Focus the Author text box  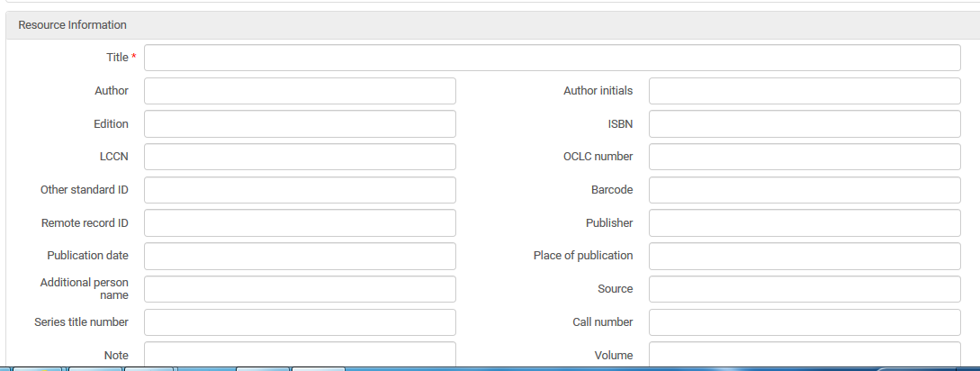(x=300, y=91)
